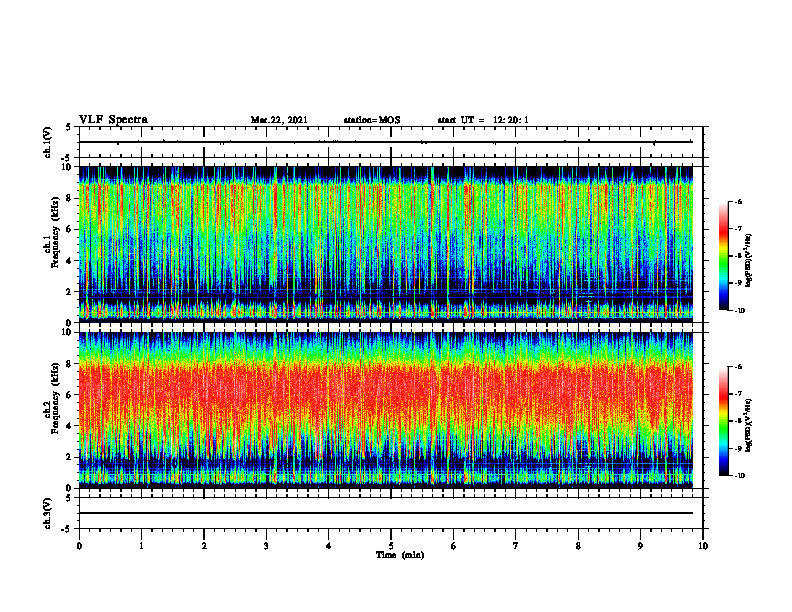792x612 pixels.
Task: Click the "Time (min)" x-axis label
Action: coord(400,555)
